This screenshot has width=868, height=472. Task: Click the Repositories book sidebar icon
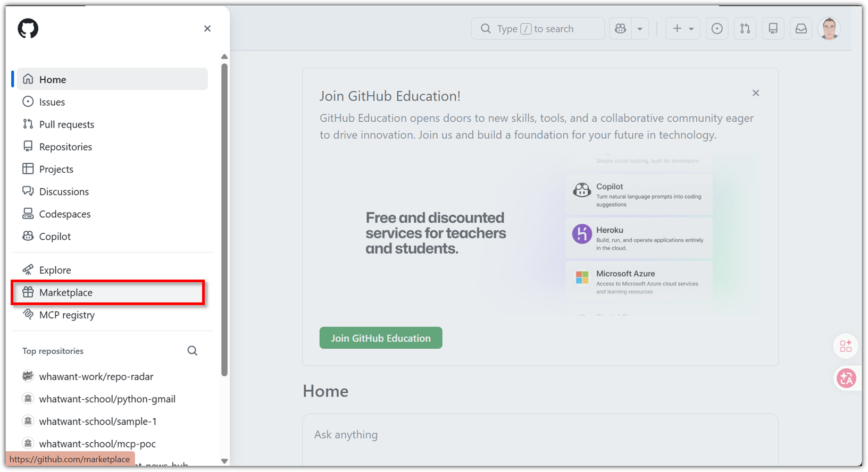(28, 146)
